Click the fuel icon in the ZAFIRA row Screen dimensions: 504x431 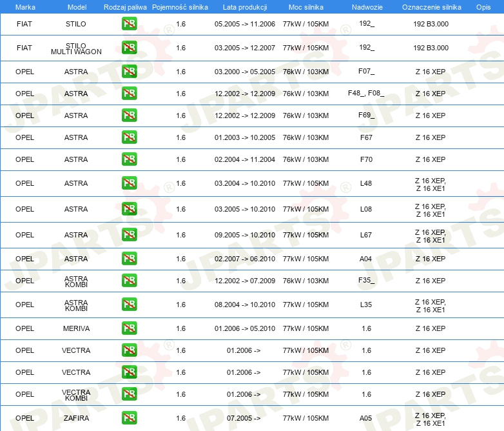[129, 418]
